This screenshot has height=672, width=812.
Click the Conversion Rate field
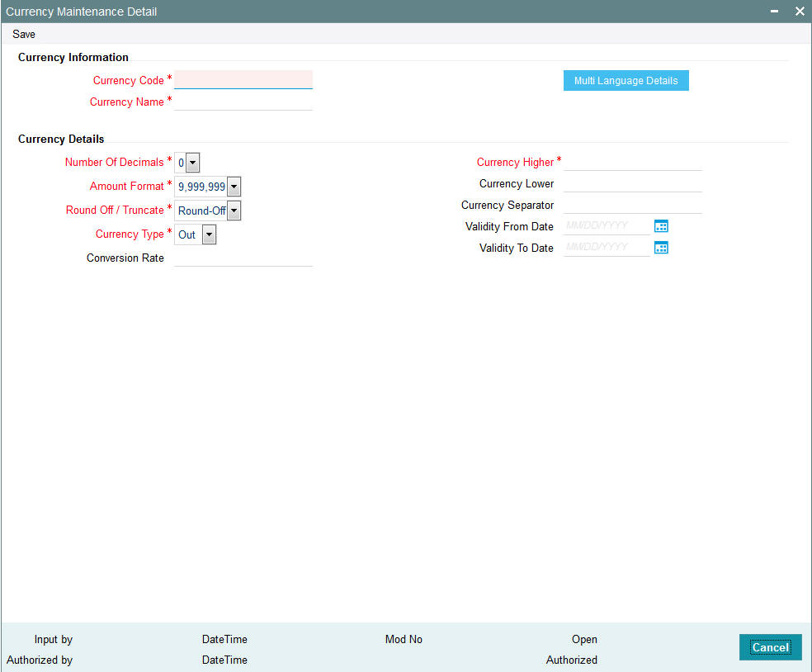pyautogui.click(x=243, y=258)
